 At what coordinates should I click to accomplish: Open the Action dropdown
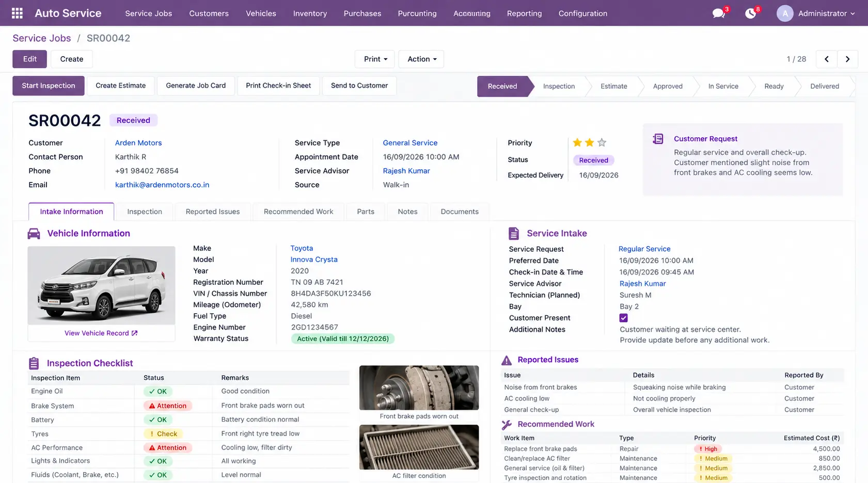(x=421, y=59)
